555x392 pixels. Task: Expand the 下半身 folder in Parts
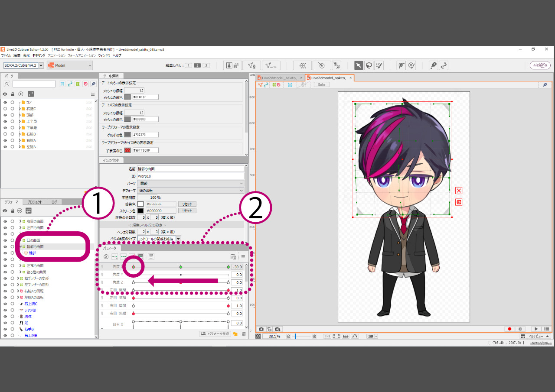[x=20, y=128]
